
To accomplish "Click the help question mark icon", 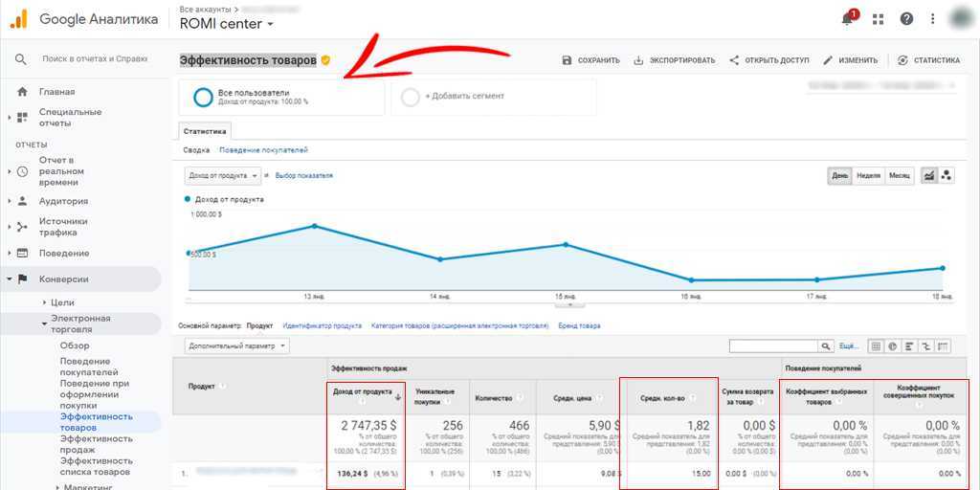I will click(906, 19).
